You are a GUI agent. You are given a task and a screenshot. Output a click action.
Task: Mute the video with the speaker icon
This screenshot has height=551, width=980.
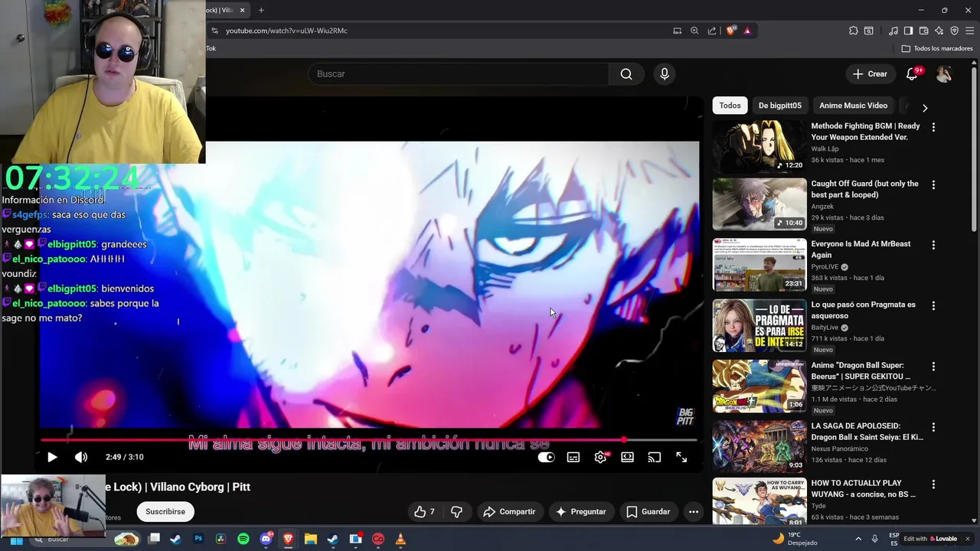coord(81,457)
